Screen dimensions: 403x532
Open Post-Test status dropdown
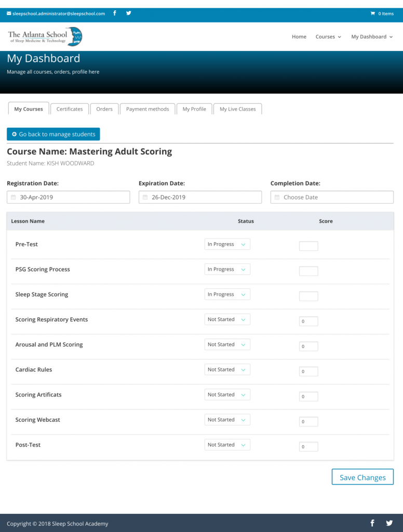[x=227, y=445]
